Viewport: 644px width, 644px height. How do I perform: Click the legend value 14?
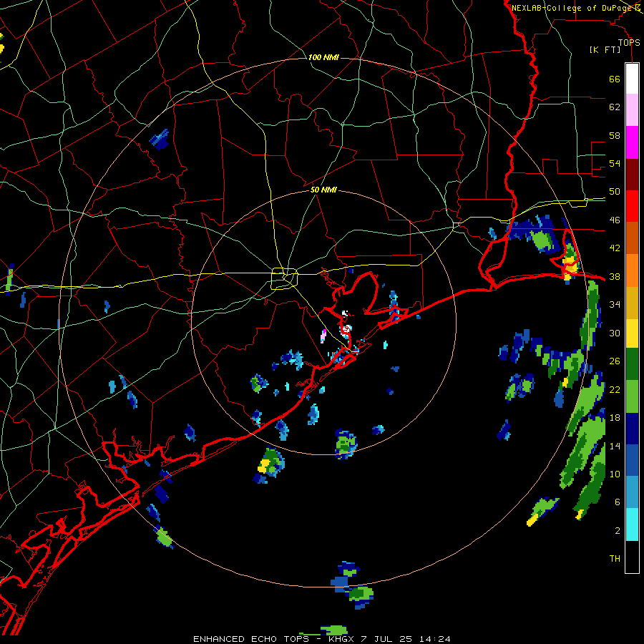(x=615, y=446)
